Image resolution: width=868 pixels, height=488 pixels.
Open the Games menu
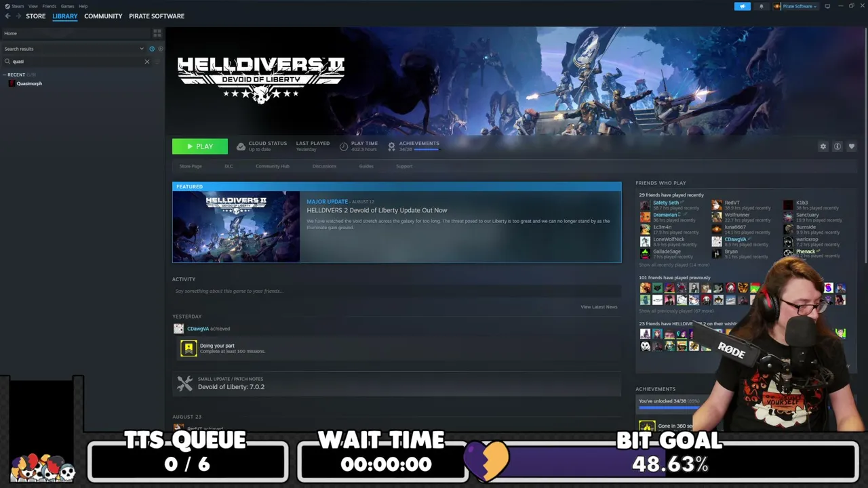pyautogui.click(x=68, y=6)
